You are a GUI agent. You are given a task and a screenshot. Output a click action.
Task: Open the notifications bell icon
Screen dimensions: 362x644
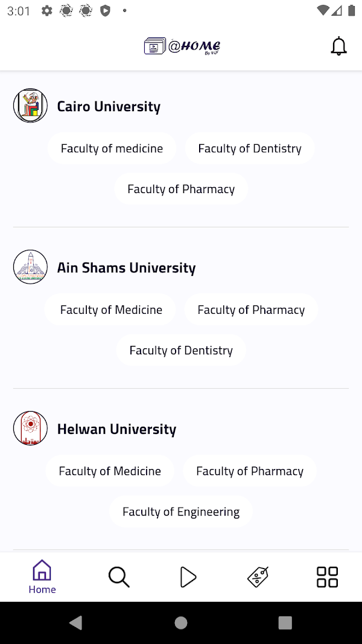(338, 46)
